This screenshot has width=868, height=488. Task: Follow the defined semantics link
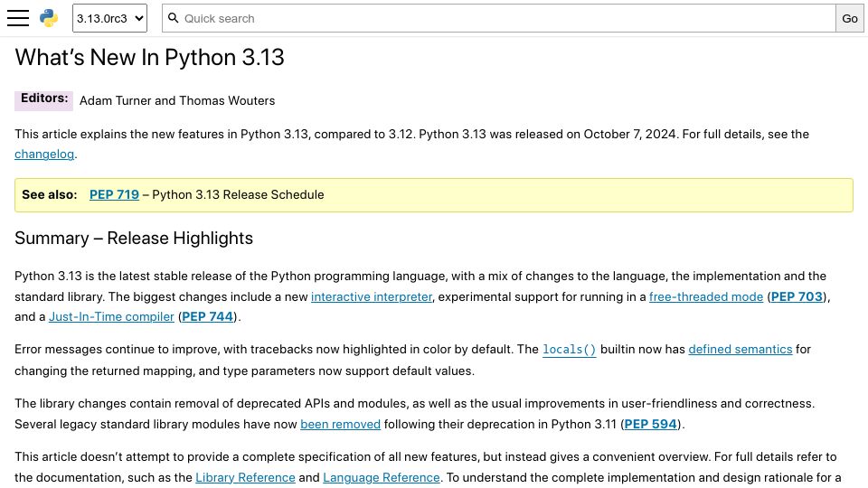pyautogui.click(x=741, y=350)
